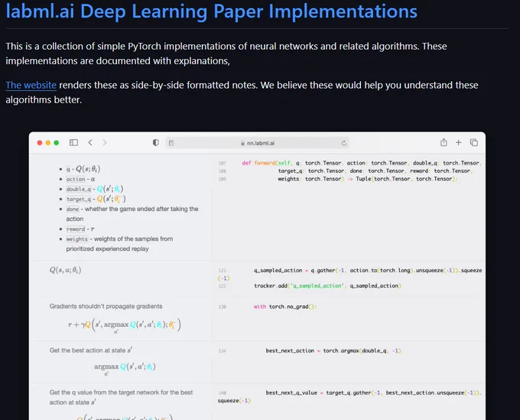This screenshot has width=520, height=420.
Task: Open the labml.ai Deep Learning Paper Implementations heading link
Action: (x=212, y=11)
